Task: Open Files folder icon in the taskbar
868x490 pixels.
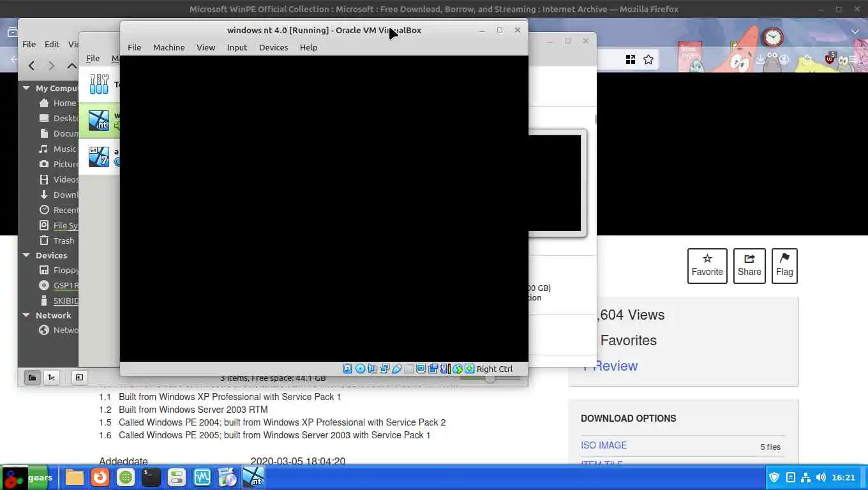Action: click(x=75, y=477)
